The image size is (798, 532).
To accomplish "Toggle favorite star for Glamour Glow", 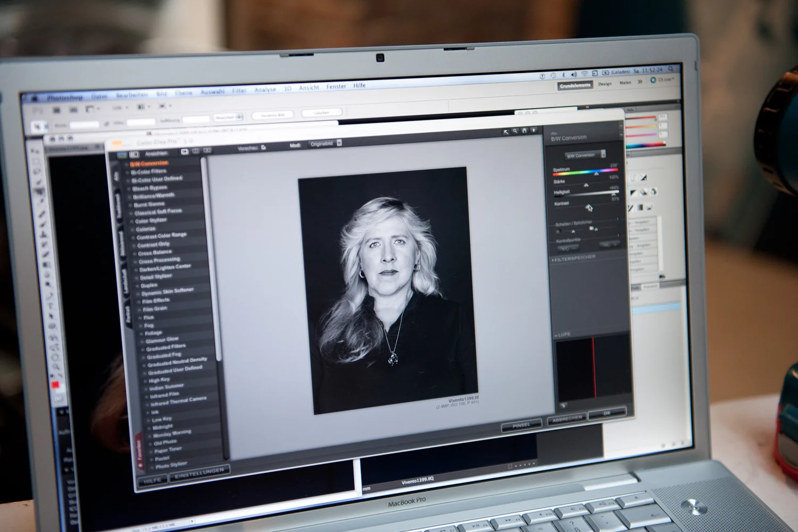I will (142, 341).
